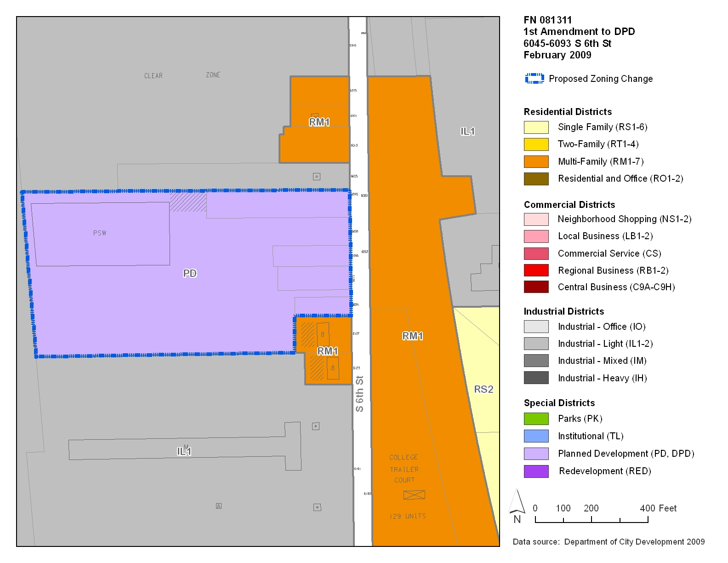Select the PSW building label
Image resolution: width=728 pixels, height=563 pixels.
[x=100, y=233]
